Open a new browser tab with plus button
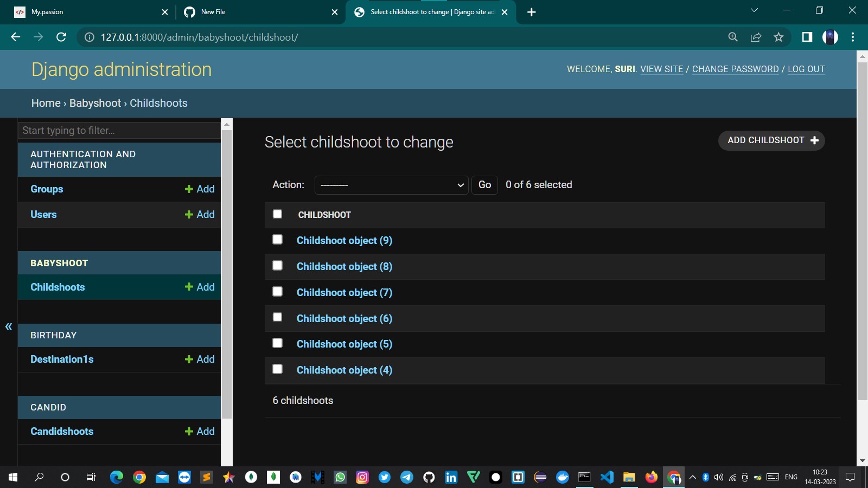The height and width of the screenshot is (488, 868). click(532, 12)
